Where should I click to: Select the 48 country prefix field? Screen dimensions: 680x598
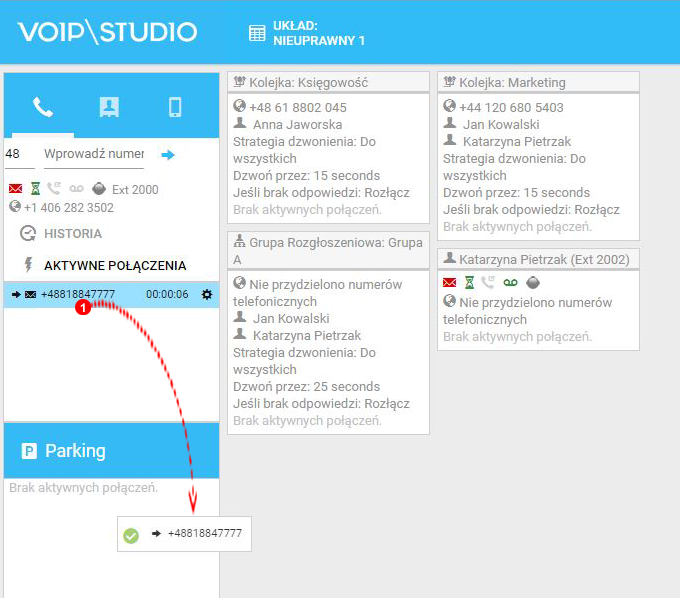tap(20, 154)
